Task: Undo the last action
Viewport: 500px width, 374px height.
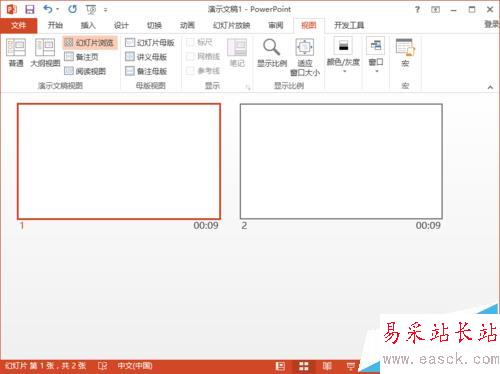Action: point(48,9)
